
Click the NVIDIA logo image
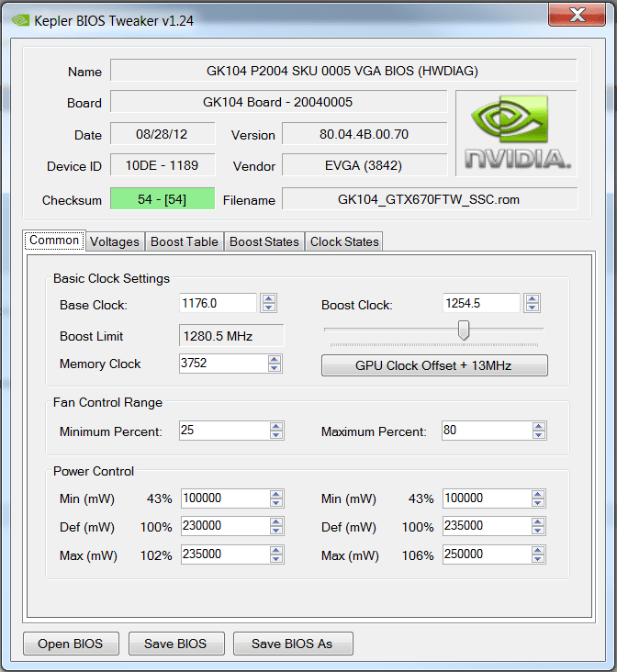click(516, 133)
